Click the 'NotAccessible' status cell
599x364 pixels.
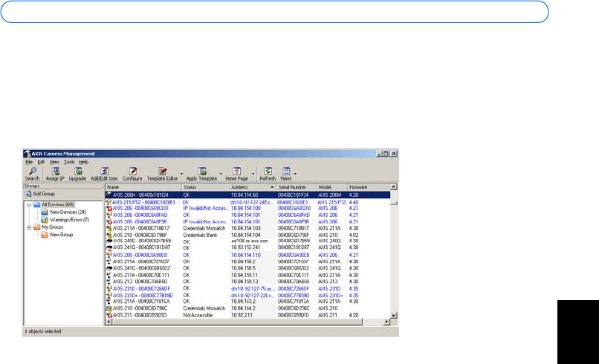coord(198,315)
